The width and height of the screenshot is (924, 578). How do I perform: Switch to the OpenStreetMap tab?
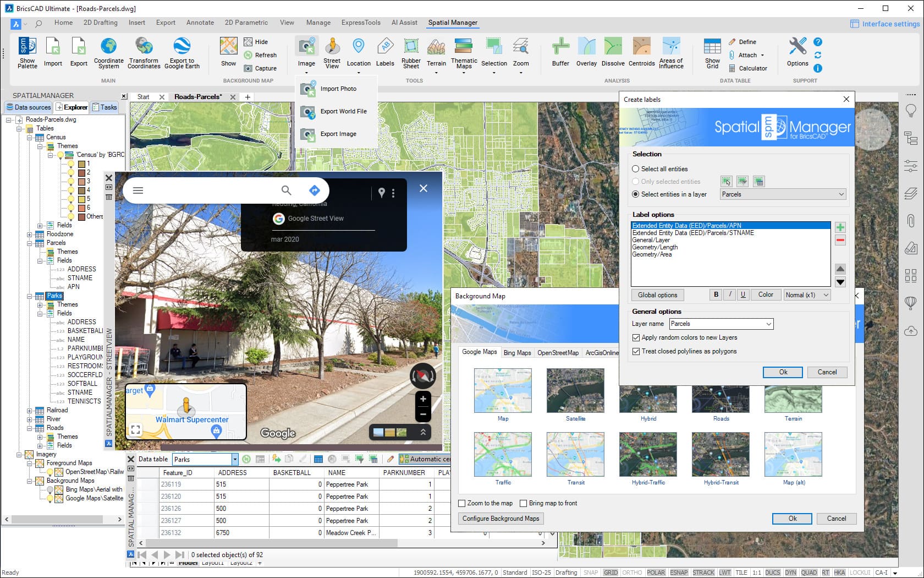(x=558, y=353)
